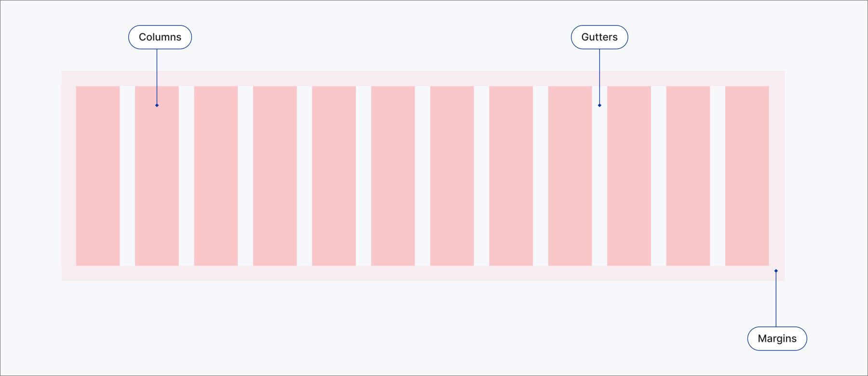The width and height of the screenshot is (868, 376).
Task: Click the top margin strip above the columns
Action: pyautogui.click(x=423, y=79)
